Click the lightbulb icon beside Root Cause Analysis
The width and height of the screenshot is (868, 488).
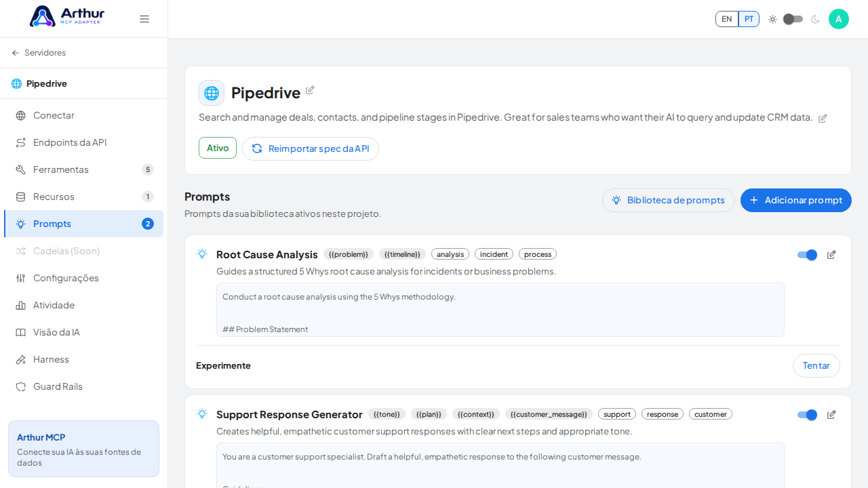click(202, 253)
